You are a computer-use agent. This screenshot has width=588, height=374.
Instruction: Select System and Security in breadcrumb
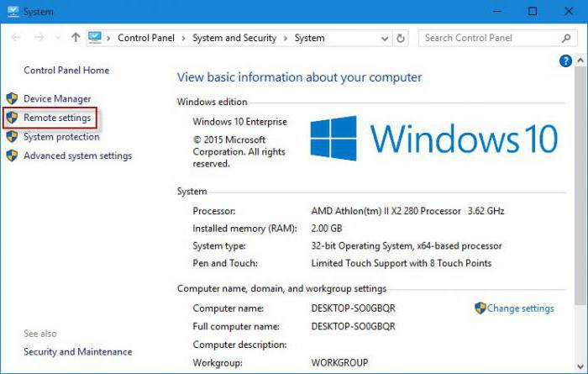point(234,38)
